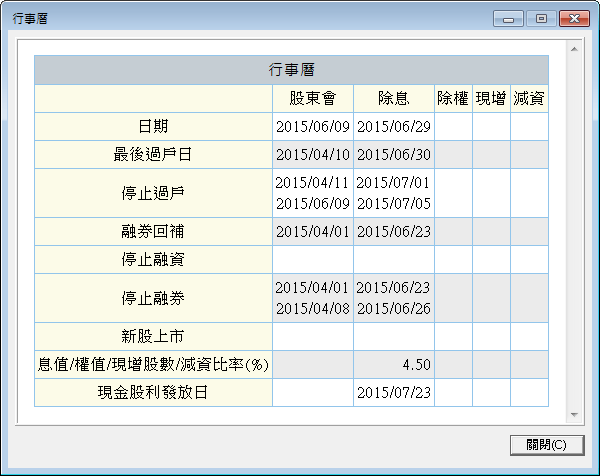The height and width of the screenshot is (476, 600).
Task: Select the 現增 column header
Action: coord(491,99)
